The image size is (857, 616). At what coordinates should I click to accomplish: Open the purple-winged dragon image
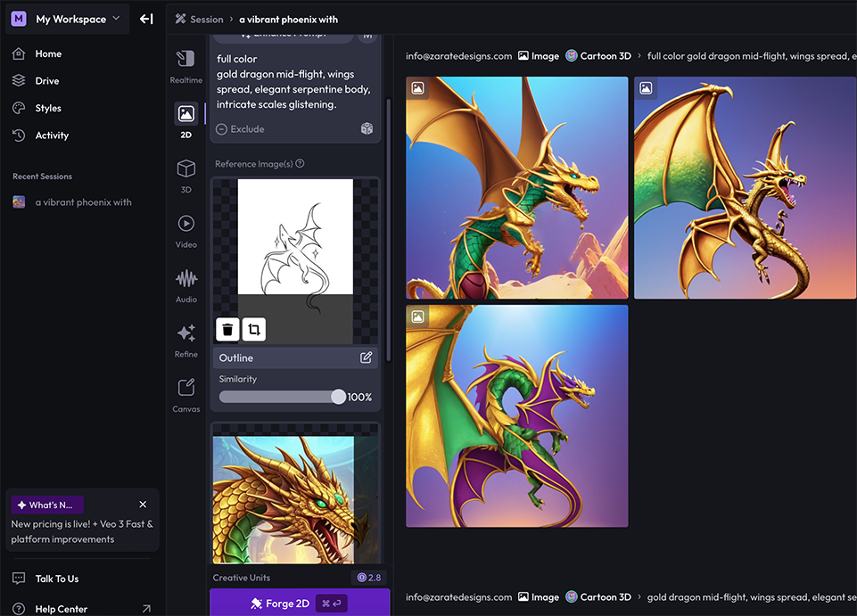coord(516,416)
